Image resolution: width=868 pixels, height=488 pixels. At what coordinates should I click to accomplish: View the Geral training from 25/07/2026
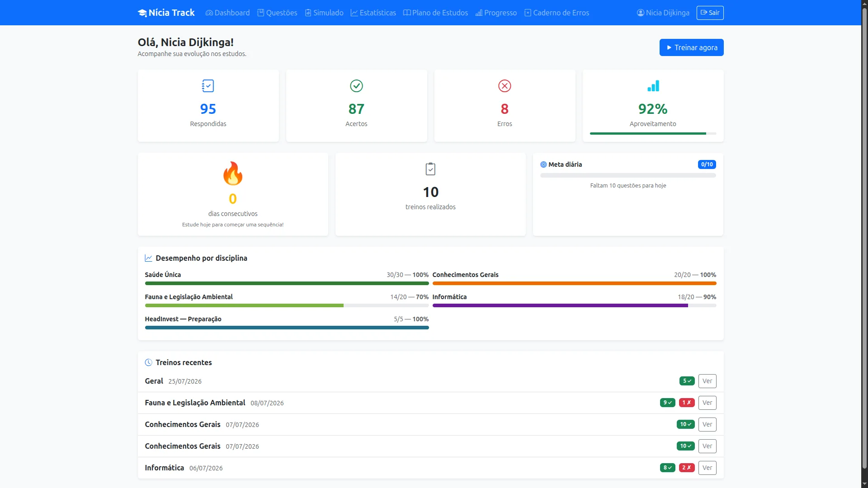707,381
